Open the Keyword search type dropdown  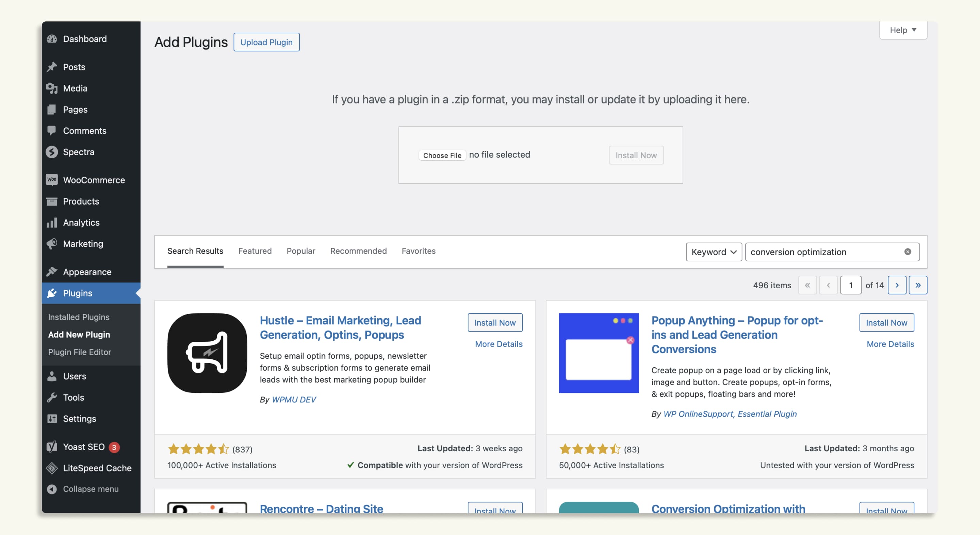pyautogui.click(x=714, y=252)
